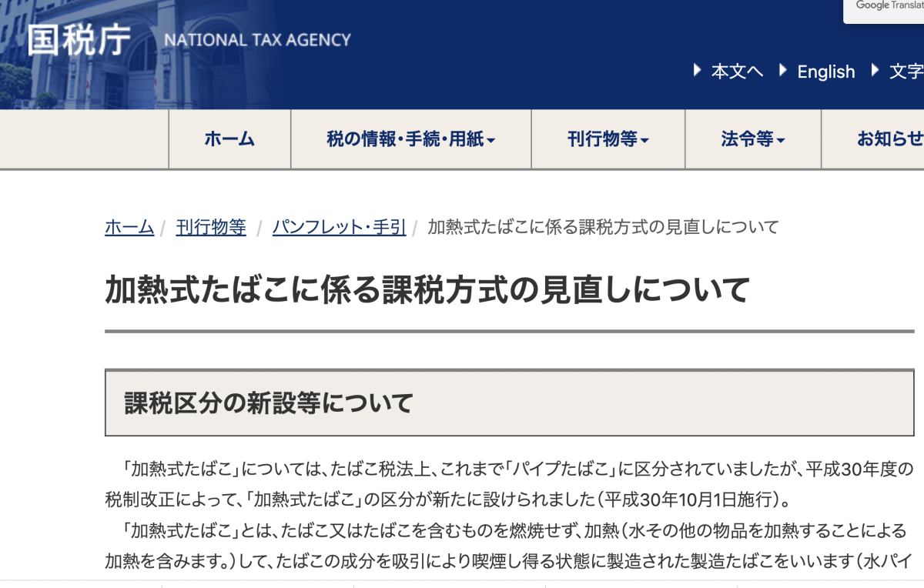Click the triangle arrow before English
The height and width of the screenshot is (588, 924).
pos(783,71)
